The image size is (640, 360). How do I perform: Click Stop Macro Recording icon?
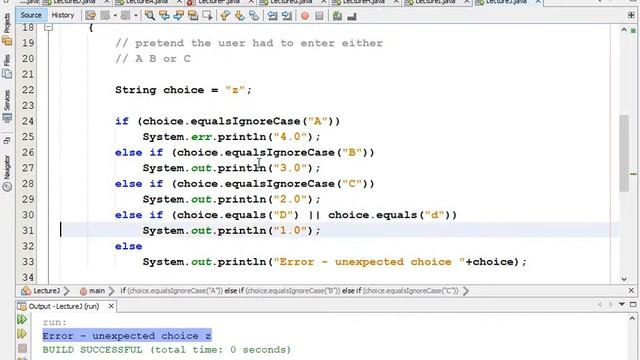click(x=320, y=16)
